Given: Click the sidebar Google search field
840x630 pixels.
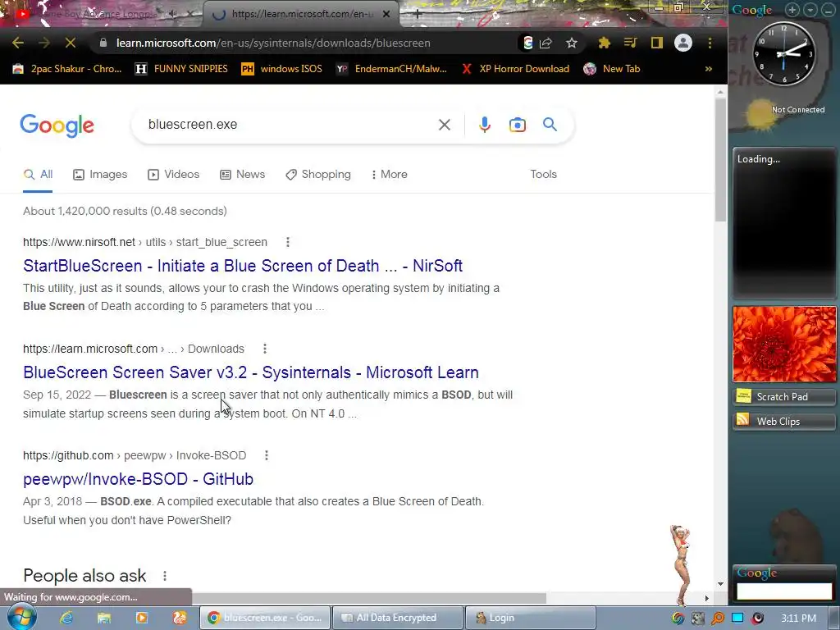Looking at the screenshot, I should pyautogui.click(x=784, y=591).
